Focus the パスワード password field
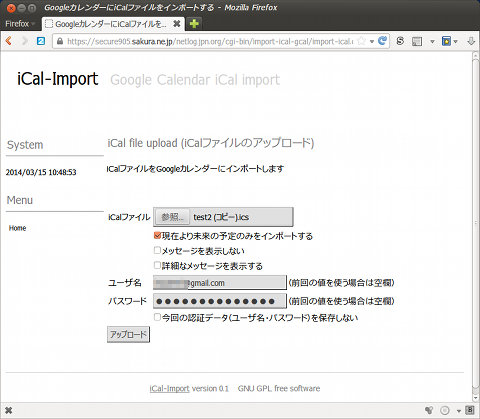480x419 pixels. 220,301
